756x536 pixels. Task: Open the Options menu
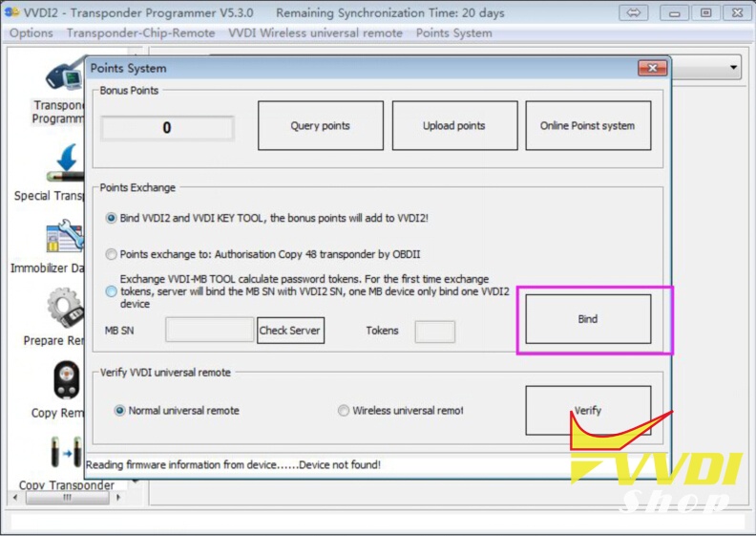(31, 33)
